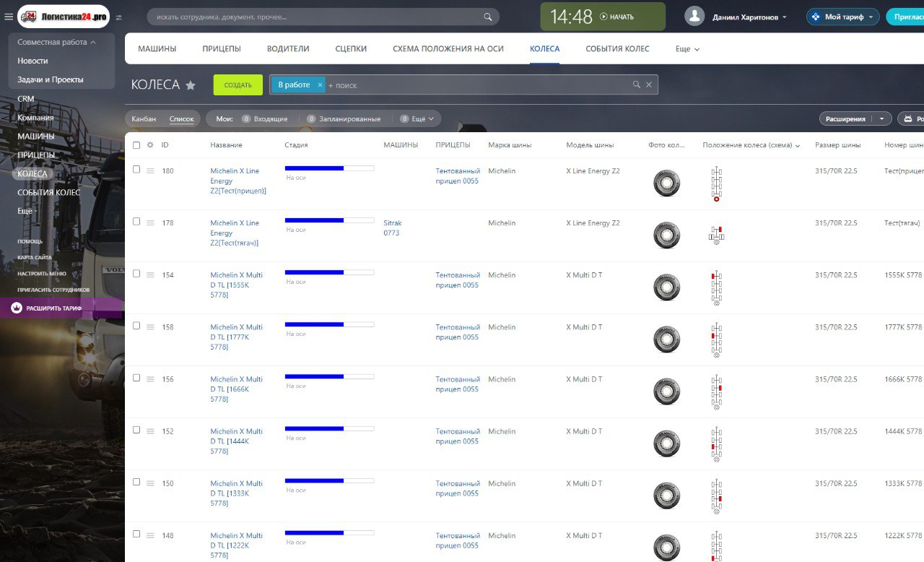Open the row actions menu for ID 152

150,431
